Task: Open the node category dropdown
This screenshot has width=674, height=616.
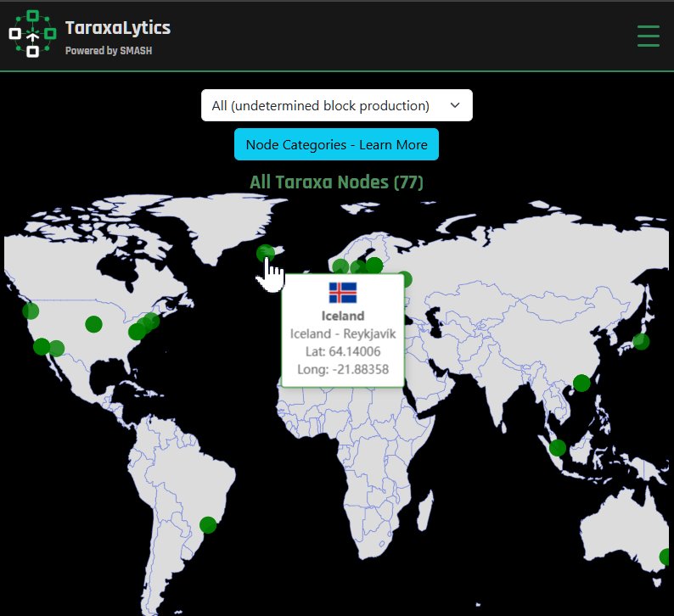Action: pos(336,105)
